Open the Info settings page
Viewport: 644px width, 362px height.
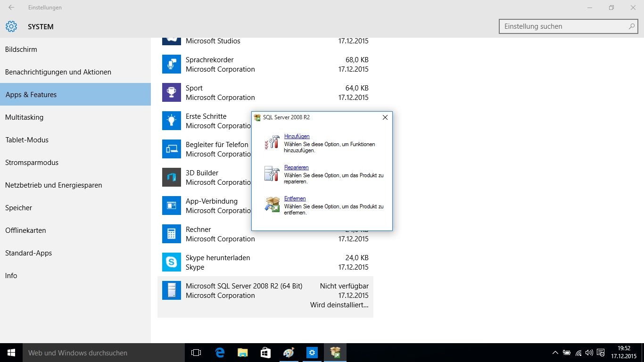[75, 276]
